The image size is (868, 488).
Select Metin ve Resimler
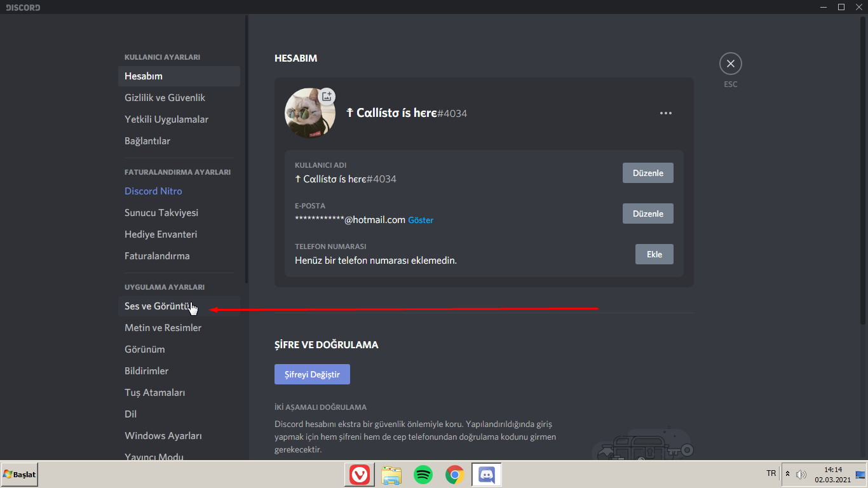[x=179, y=328]
